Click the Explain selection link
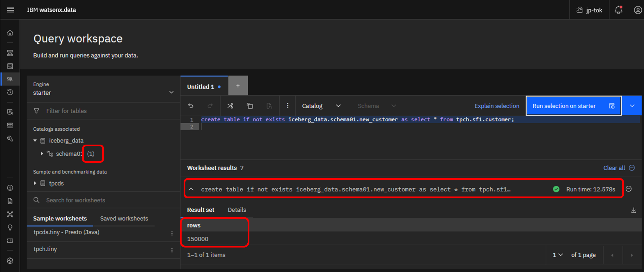This screenshot has width=644, height=272. [x=496, y=106]
